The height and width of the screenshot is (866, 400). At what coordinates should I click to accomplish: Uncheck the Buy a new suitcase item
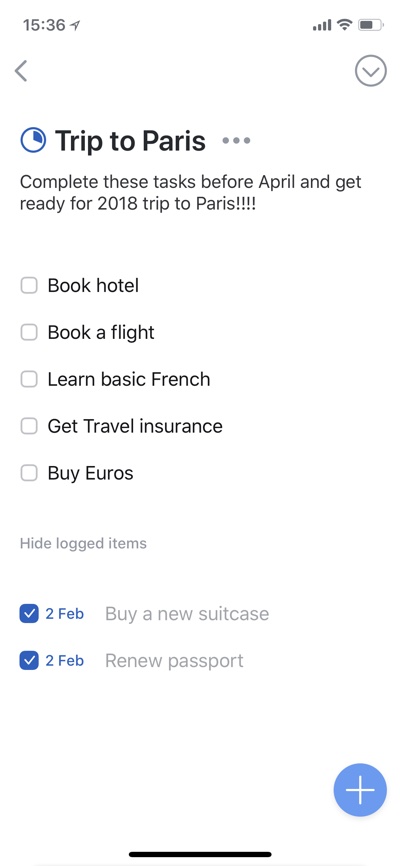(x=29, y=614)
